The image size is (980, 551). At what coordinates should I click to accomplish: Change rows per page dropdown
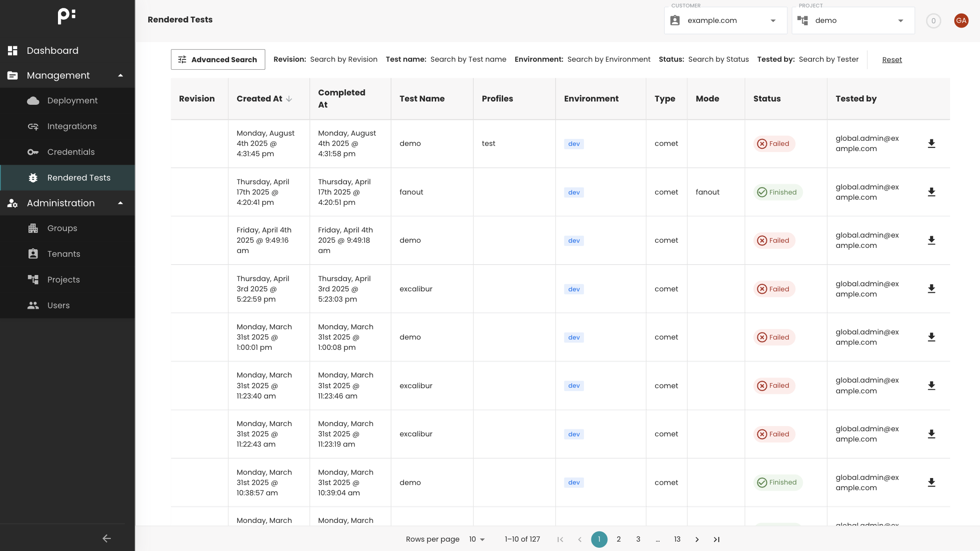(477, 539)
